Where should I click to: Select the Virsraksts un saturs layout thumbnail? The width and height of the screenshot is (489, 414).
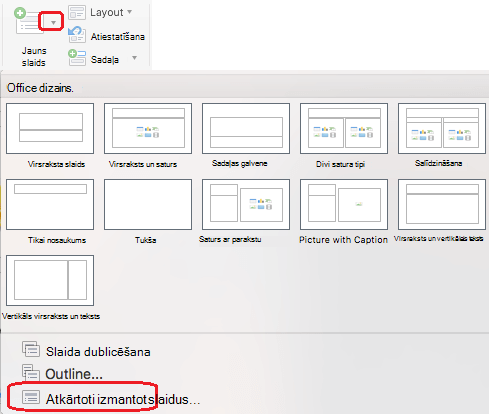[x=148, y=128]
